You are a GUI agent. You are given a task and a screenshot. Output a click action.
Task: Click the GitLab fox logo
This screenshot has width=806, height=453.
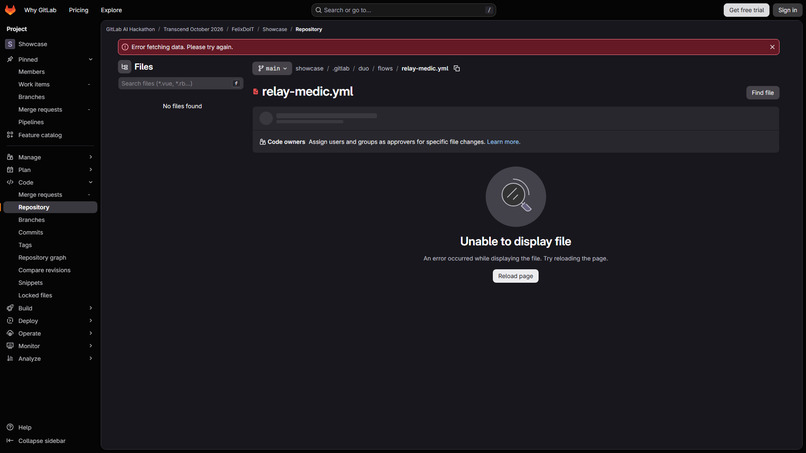coord(10,10)
